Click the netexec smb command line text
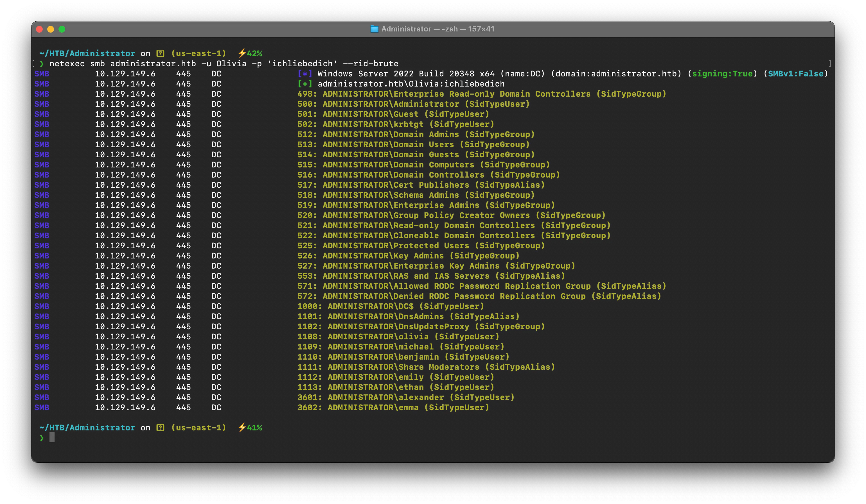This screenshot has height=504, width=866. (224, 63)
